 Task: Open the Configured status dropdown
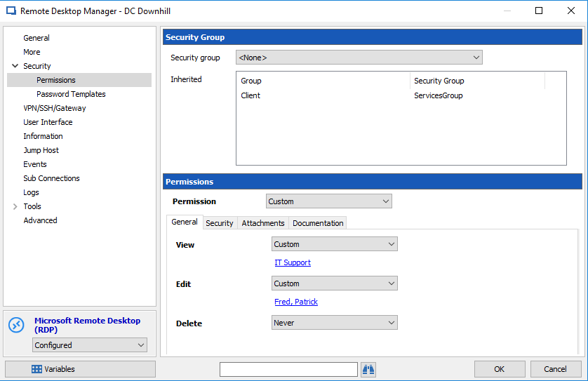pos(90,345)
